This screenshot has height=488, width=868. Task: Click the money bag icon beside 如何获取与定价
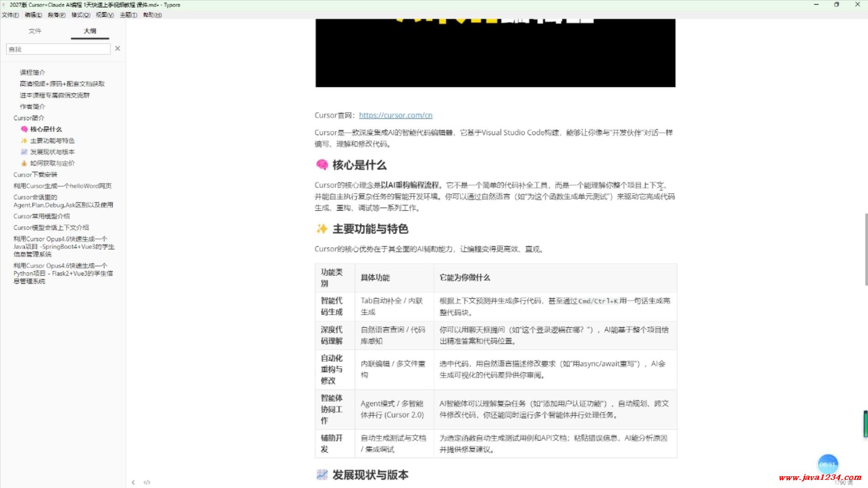tap(24, 163)
